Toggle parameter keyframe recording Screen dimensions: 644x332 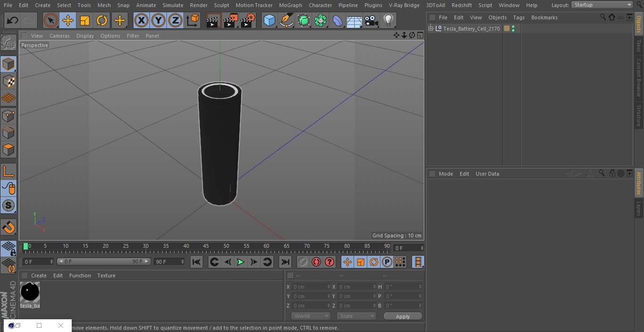pos(387,262)
